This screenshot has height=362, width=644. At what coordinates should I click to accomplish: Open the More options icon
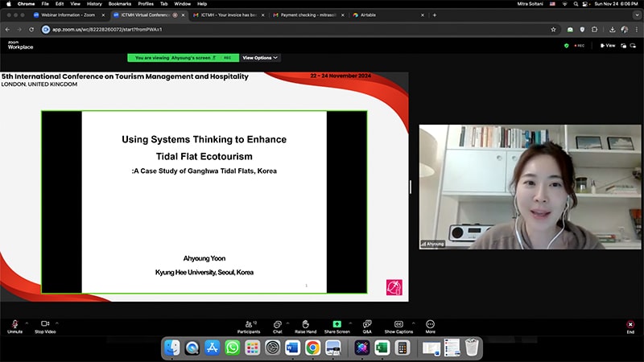(430, 323)
